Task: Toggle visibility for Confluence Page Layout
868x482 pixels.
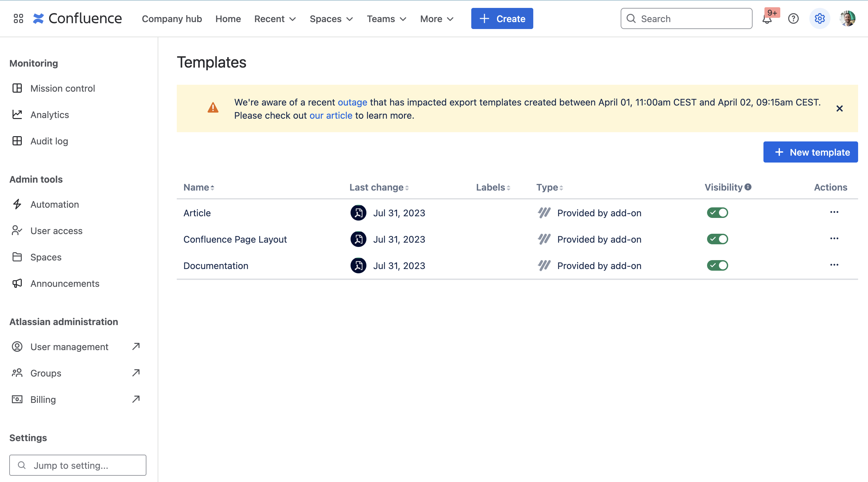Action: (x=717, y=239)
